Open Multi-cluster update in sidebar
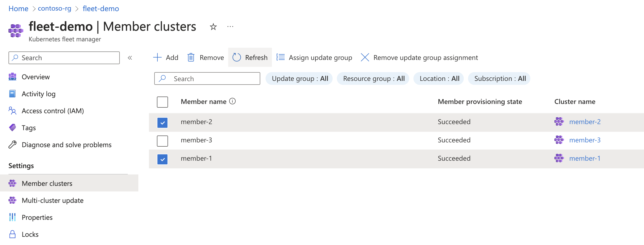Screen dimensions: 644x245 52,200
